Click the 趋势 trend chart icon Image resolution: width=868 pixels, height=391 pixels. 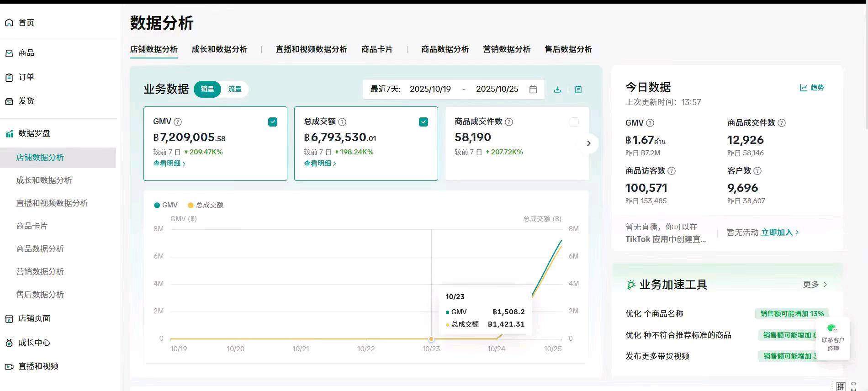pos(804,88)
